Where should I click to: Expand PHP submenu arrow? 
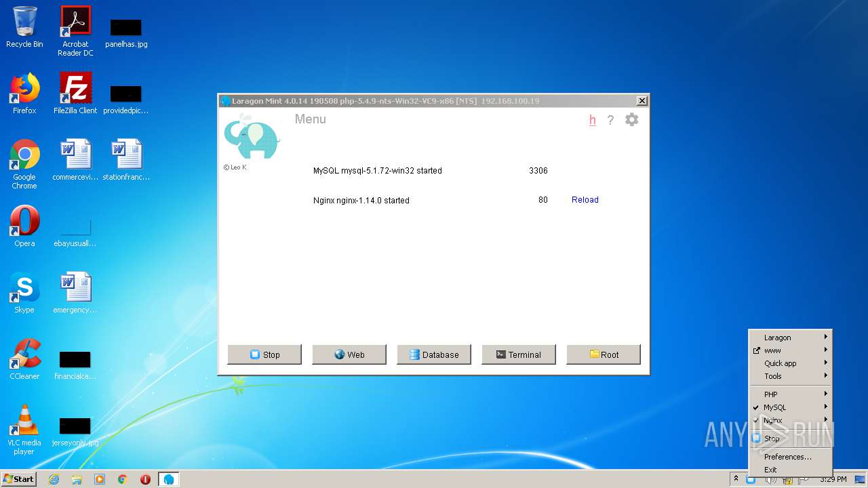[x=826, y=394]
